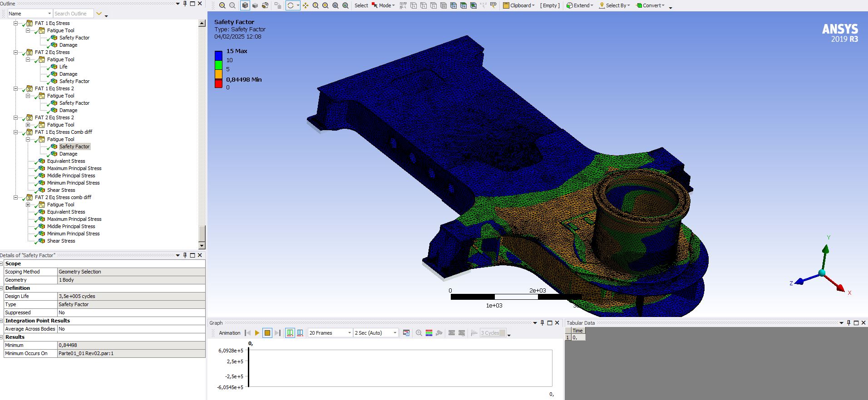Screen dimensions: 868x400
Task: Play the result animation
Action: point(257,333)
